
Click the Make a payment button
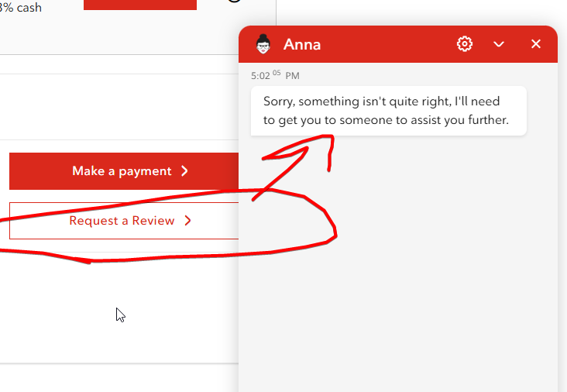point(124,171)
